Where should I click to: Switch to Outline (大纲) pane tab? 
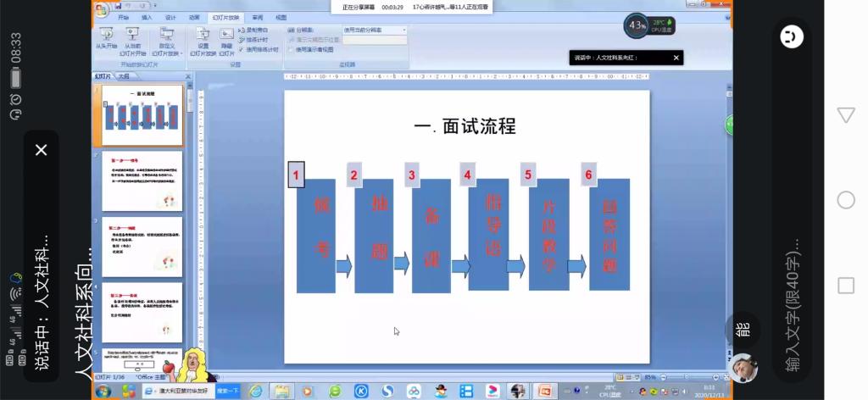pos(124,76)
